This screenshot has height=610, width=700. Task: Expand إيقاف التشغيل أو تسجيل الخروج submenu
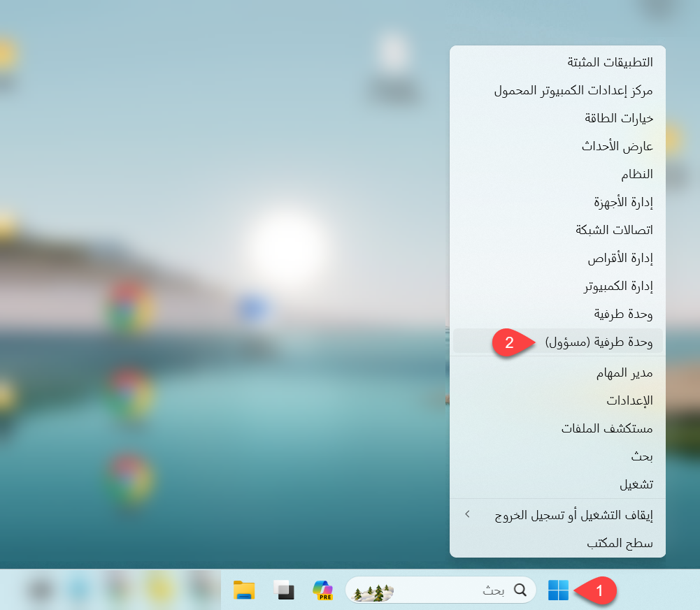(x=557, y=516)
